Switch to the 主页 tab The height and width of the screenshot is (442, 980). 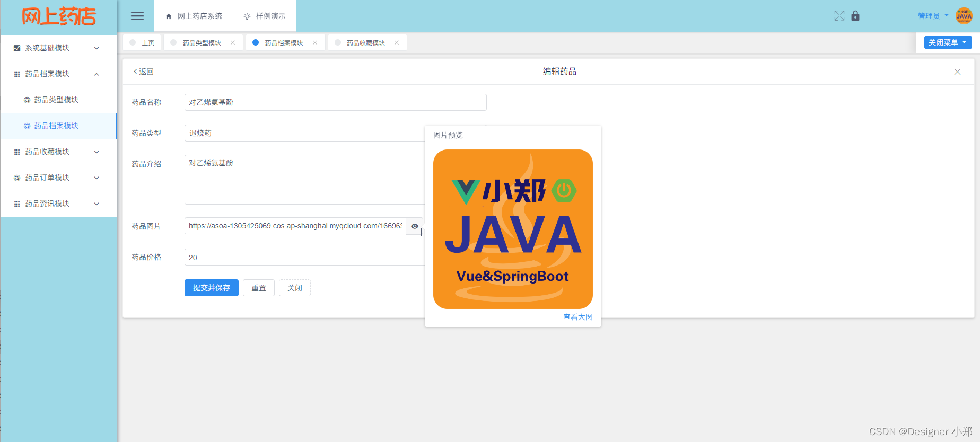point(142,42)
